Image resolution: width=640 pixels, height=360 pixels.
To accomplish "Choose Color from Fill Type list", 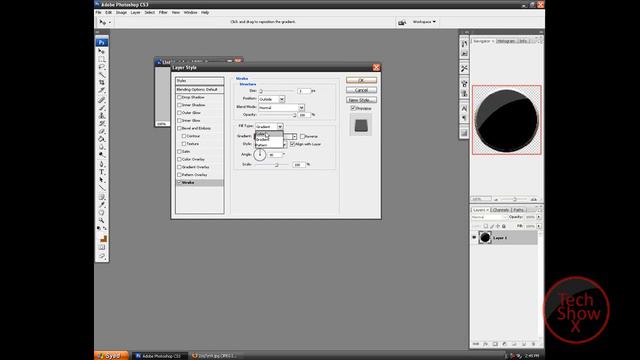I will [x=269, y=134].
